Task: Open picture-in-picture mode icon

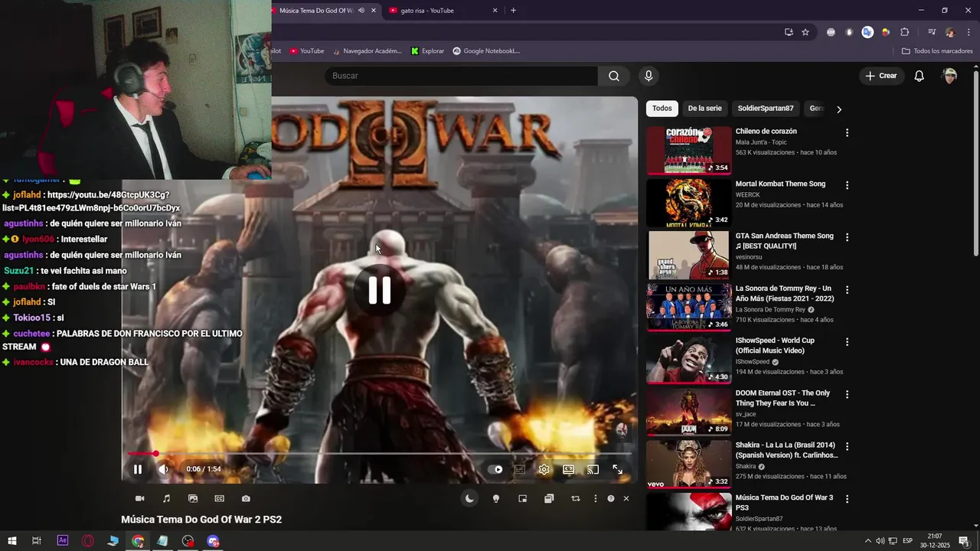Action: (x=522, y=498)
